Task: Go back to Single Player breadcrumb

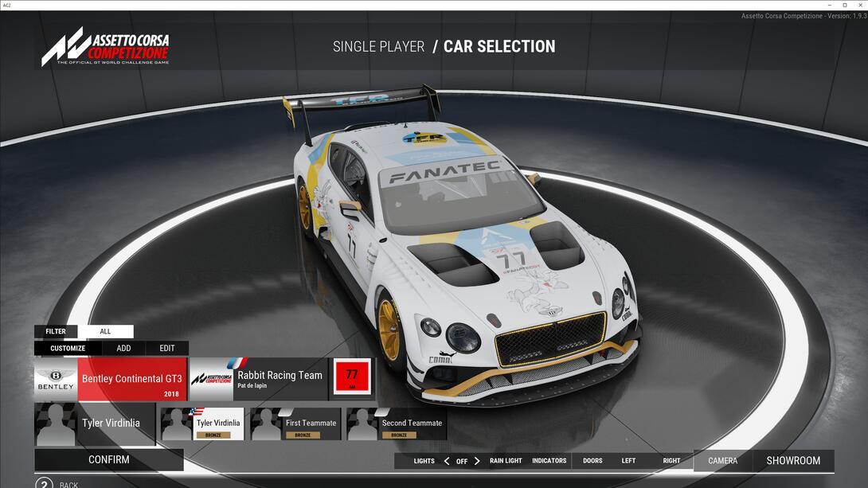Action: coord(378,46)
